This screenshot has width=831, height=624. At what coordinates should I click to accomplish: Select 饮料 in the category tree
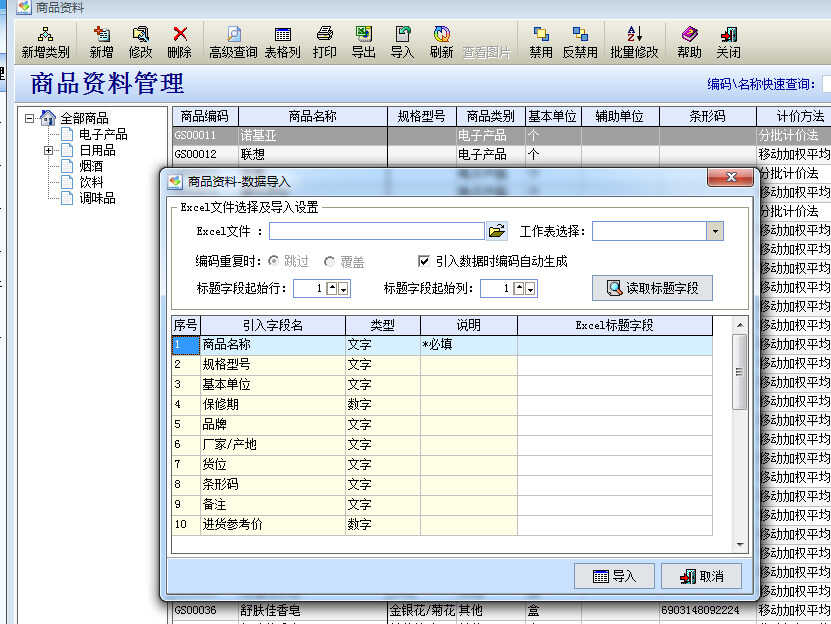[x=91, y=182]
